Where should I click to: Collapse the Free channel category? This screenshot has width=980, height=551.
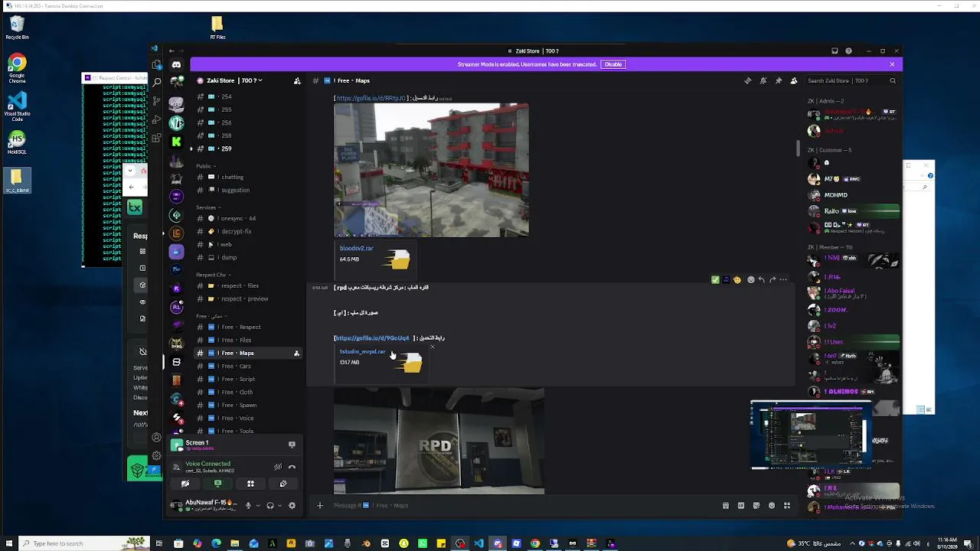211,316
